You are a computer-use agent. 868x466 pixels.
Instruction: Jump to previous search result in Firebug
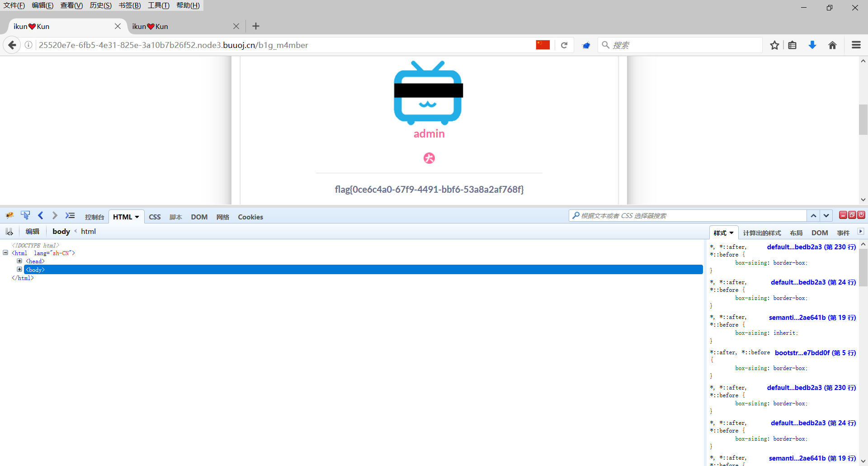click(x=813, y=216)
